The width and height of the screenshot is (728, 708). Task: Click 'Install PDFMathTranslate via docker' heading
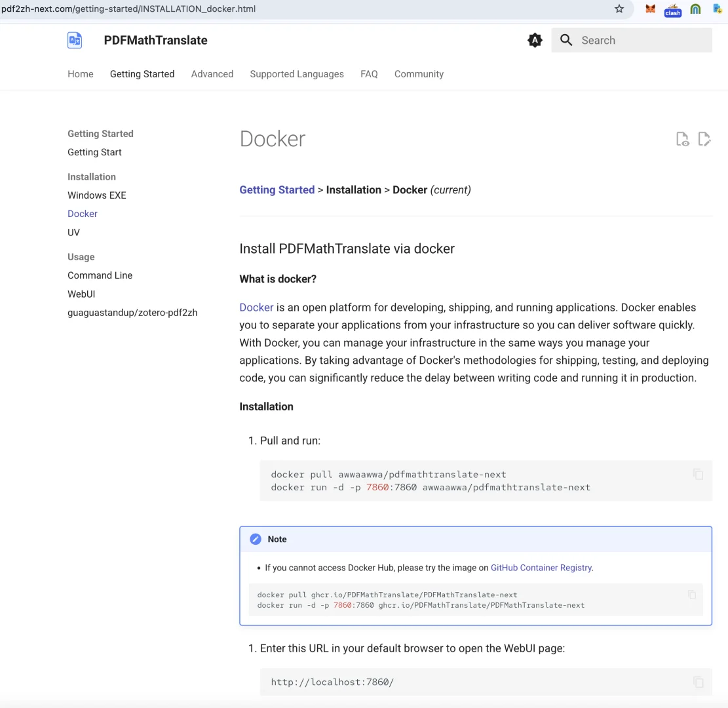[347, 248]
